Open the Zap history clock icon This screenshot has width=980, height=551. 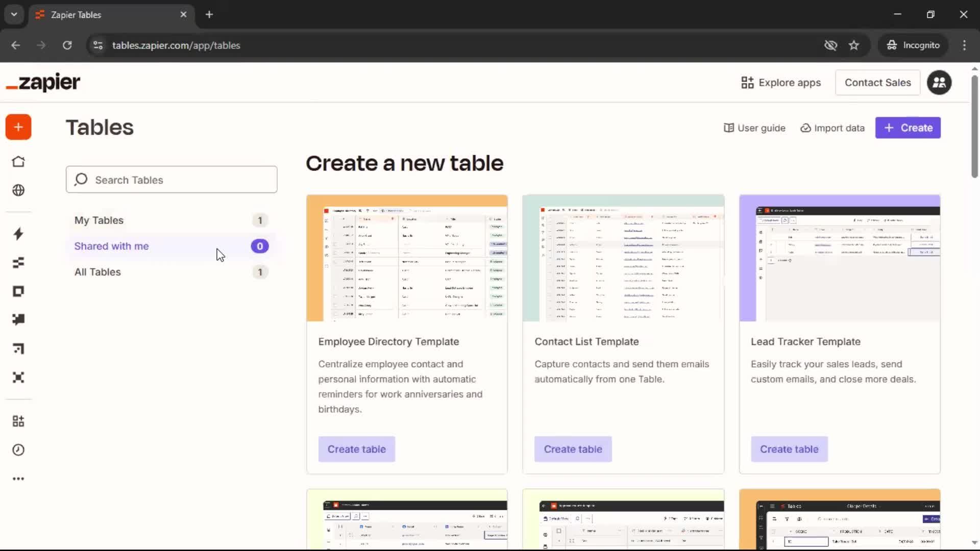click(18, 450)
